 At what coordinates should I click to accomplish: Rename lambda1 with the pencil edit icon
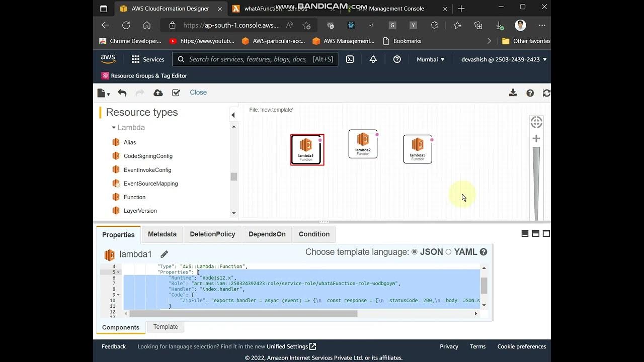pyautogui.click(x=164, y=254)
